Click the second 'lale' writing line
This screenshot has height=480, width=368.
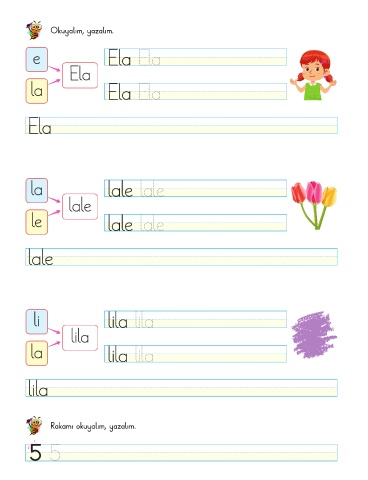pyautogui.click(x=195, y=223)
